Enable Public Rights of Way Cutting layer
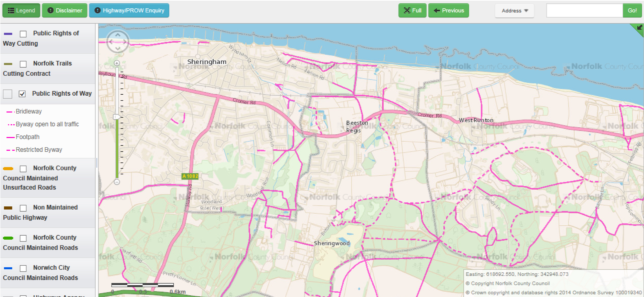 coord(23,34)
